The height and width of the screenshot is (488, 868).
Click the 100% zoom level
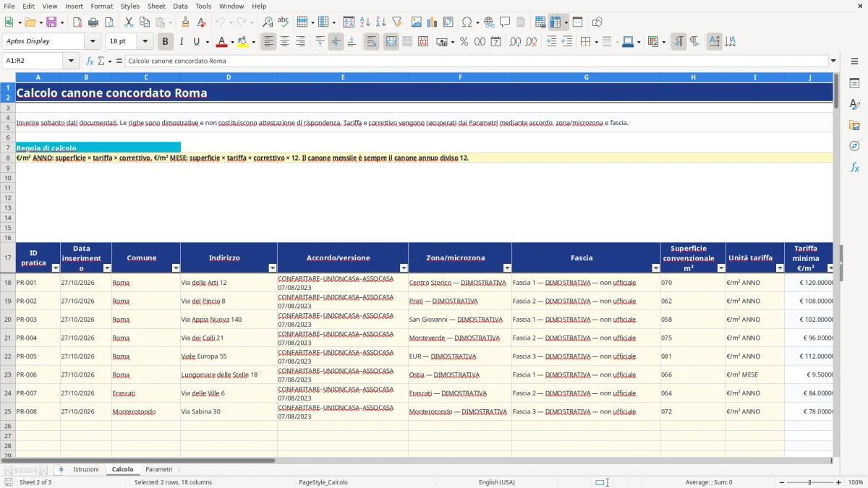click(x=856, y=482)
